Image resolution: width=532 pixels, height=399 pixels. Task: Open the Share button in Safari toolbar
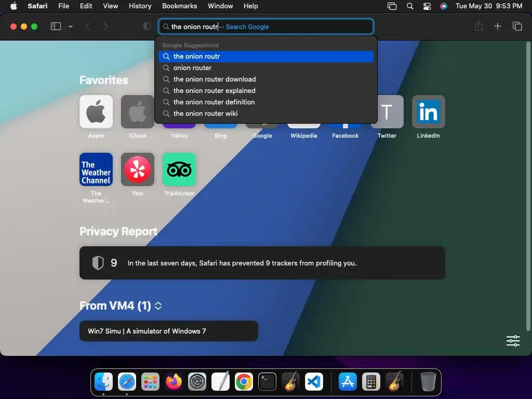pos(478,26)
